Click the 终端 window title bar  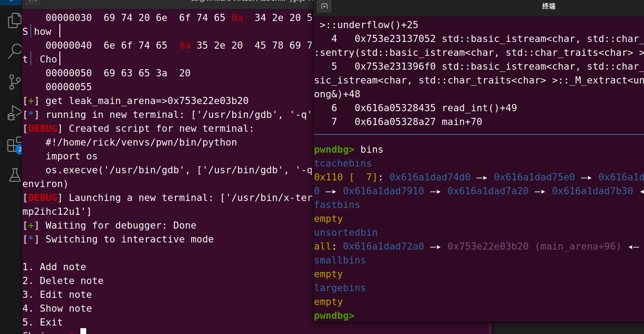548,6
